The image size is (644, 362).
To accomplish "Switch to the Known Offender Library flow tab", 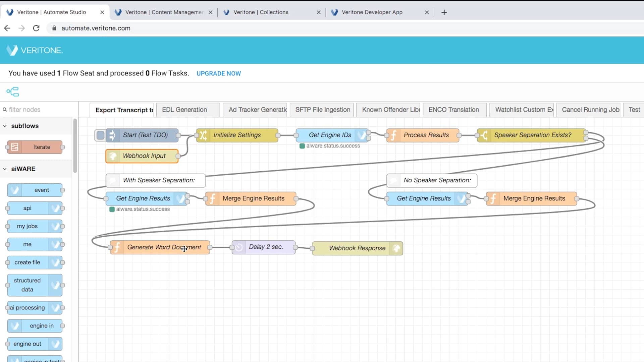I will coord(388,110).
